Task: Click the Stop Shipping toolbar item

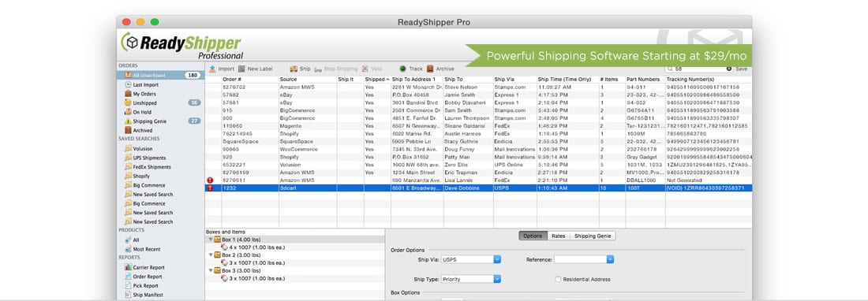Action: 335,69
